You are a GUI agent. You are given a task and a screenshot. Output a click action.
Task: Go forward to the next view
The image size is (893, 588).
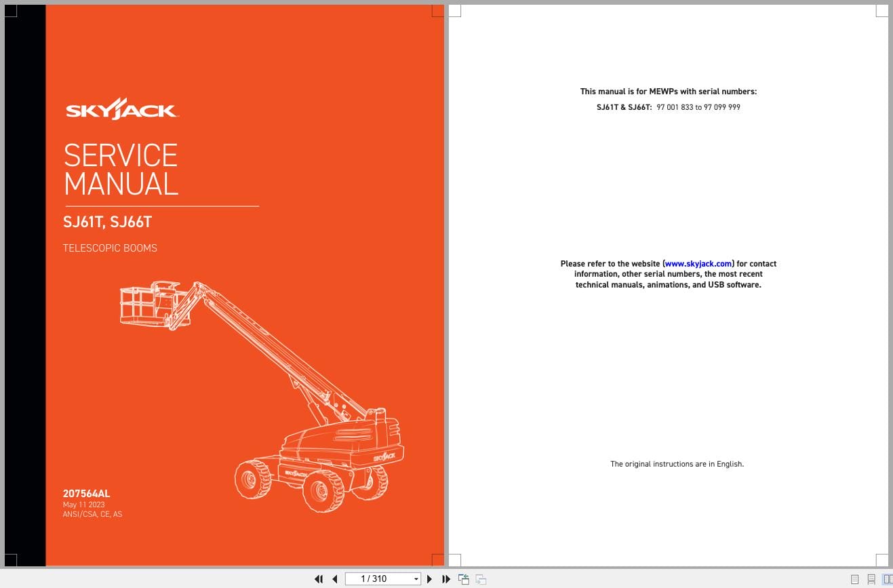click(x=480, y=579)
